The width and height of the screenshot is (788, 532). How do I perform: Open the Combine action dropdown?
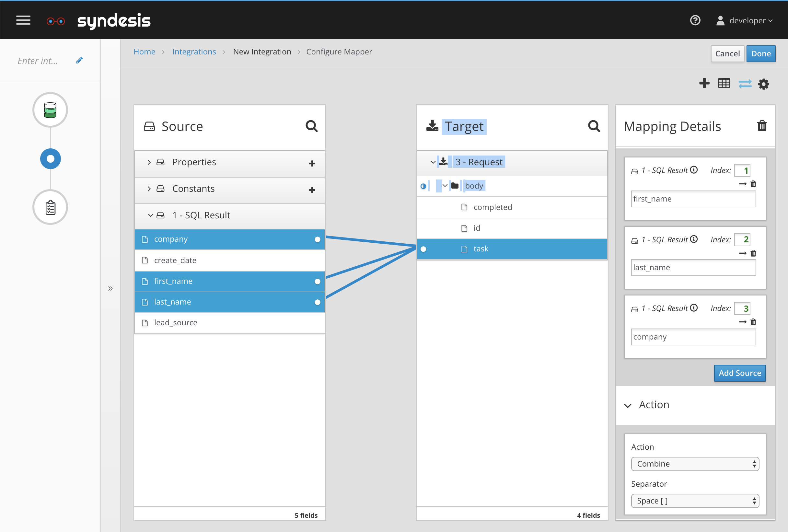pos(695,464)
